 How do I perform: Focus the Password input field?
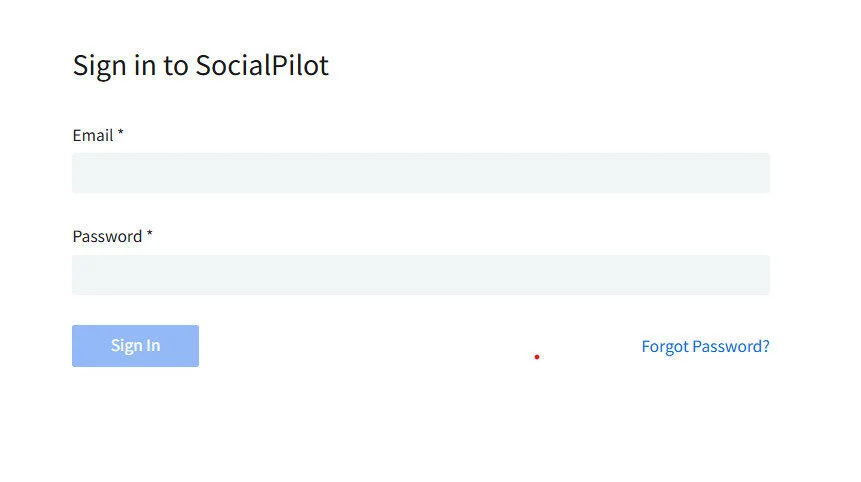click(x=420, y=275)
